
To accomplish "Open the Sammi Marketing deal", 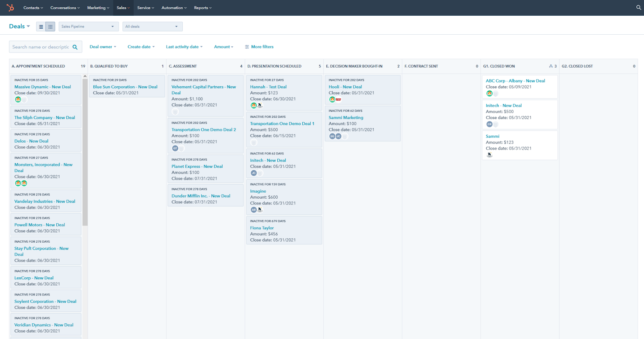I will [x=346, y=118].
